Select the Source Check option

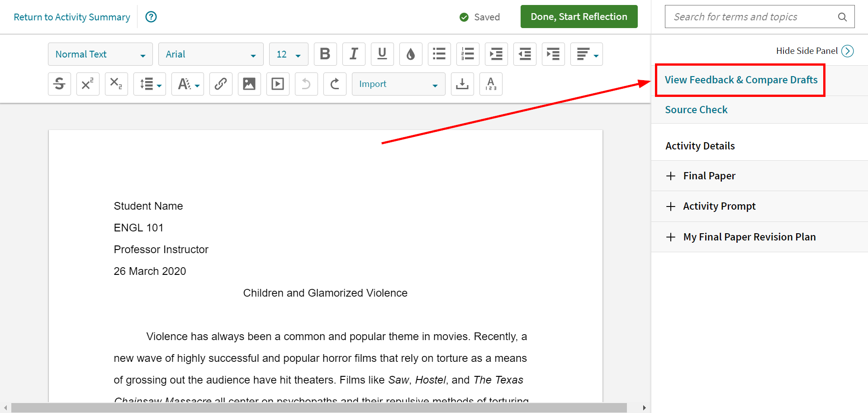click(x=696, y=110)
